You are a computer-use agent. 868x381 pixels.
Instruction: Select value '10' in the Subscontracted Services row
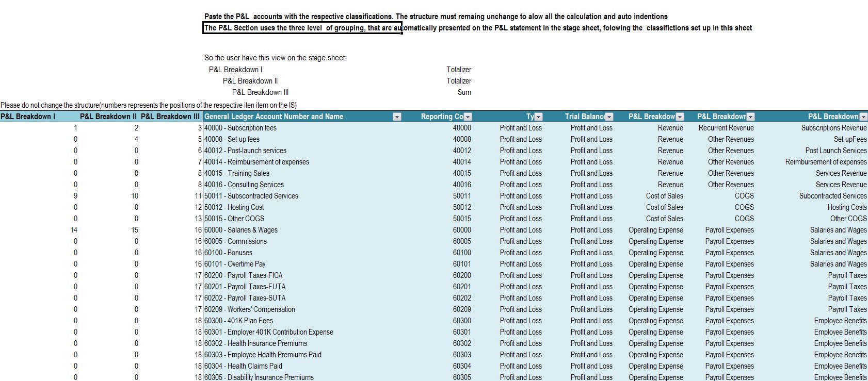click(x=135, y=196)
